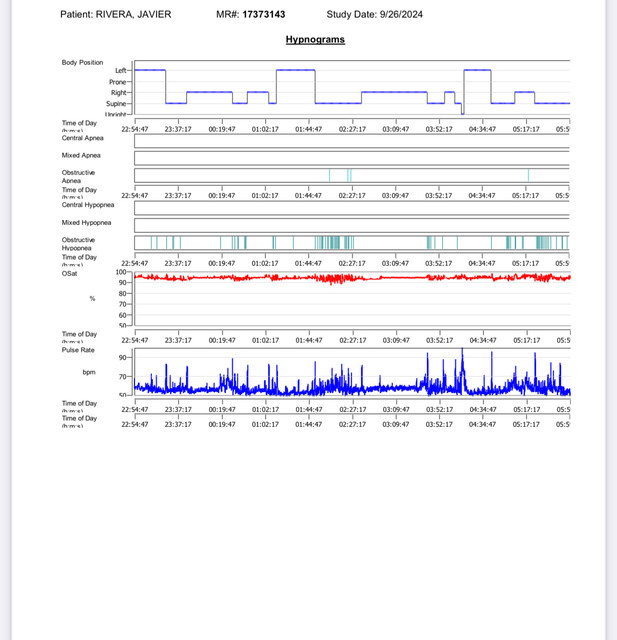The image size is (617, 640).
Task: Click the Obstructive Hypopnea row label
Action: [x=78, y=244]
